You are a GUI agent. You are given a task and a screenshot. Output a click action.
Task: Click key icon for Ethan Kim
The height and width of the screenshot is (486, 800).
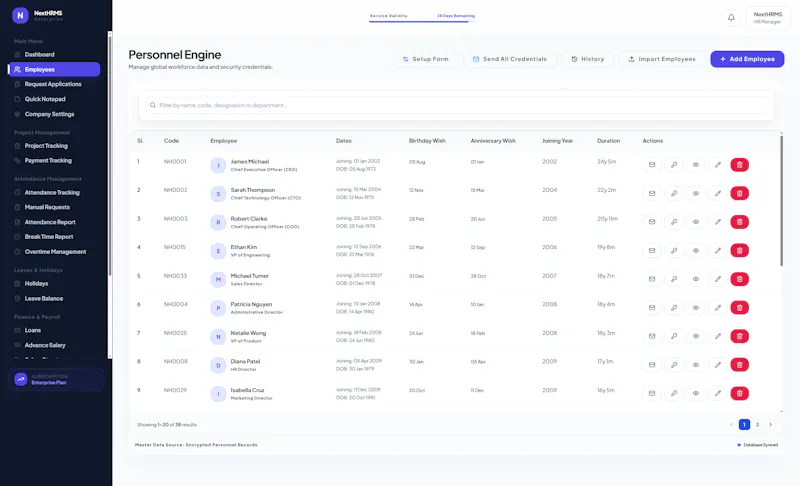674,250
